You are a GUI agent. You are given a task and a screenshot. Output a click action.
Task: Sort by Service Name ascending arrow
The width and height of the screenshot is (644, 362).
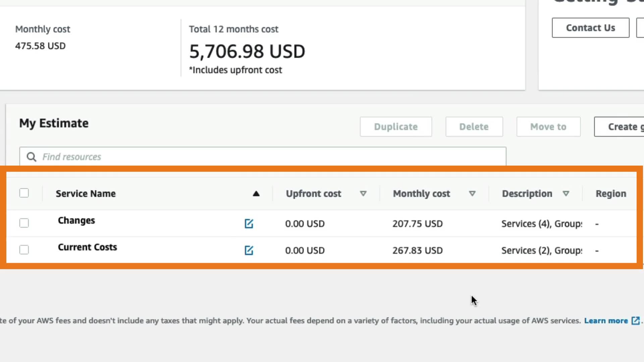coord(256,194)
